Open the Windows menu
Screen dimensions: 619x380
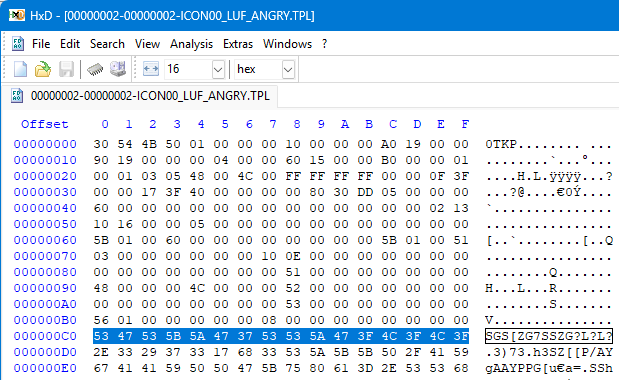click(287, 44)
